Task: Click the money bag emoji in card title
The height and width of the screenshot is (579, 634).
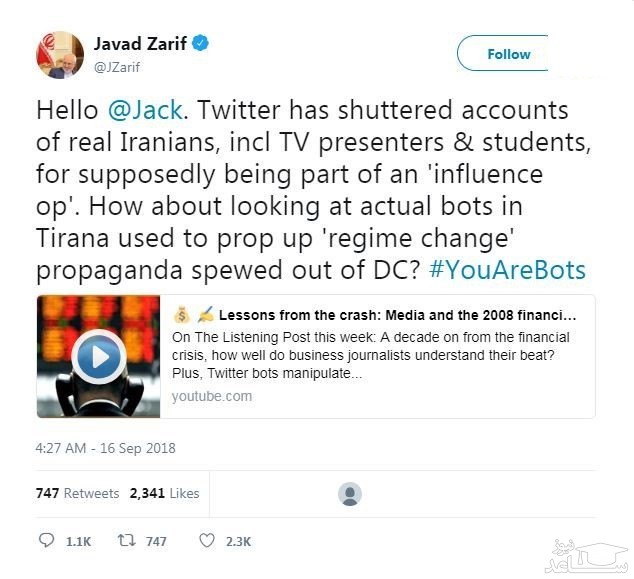Action: pyautogui.click(x=181, y=314)
